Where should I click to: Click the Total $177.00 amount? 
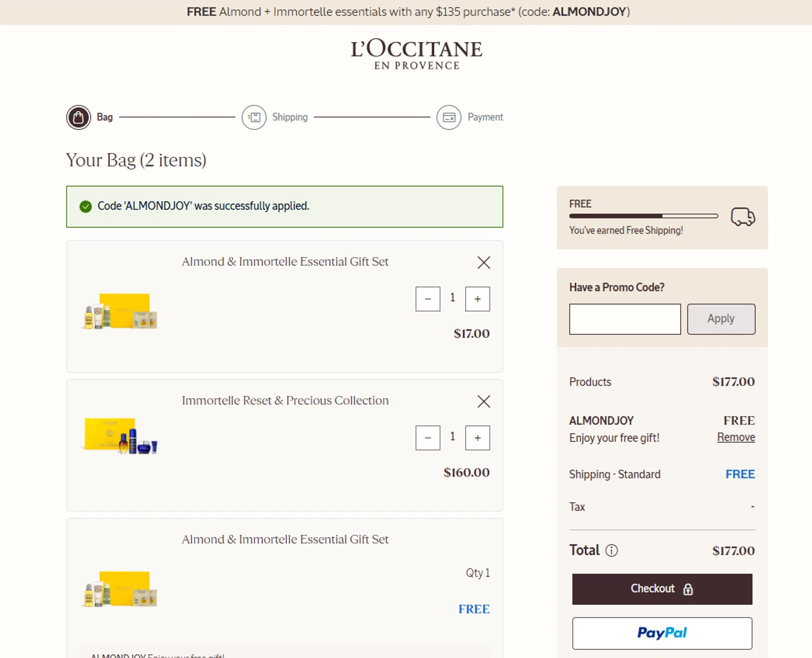[x=734, y=551]
